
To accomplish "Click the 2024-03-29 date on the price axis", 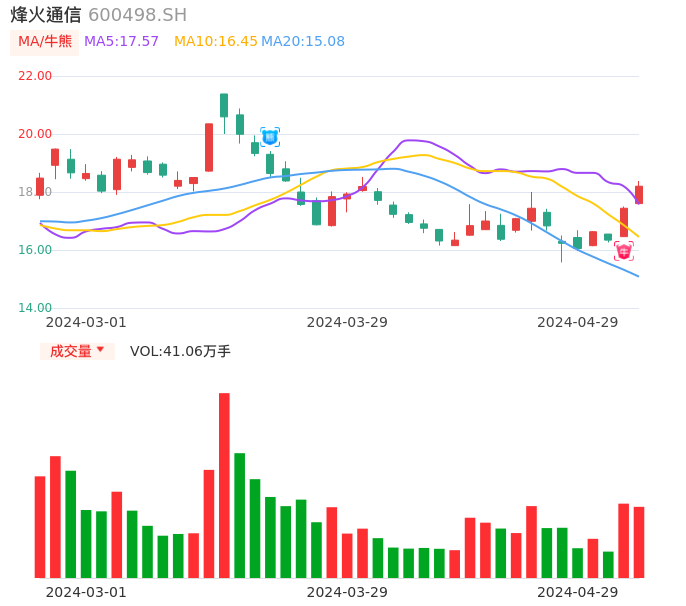I will pyautogui.click(x=347, y=322).
